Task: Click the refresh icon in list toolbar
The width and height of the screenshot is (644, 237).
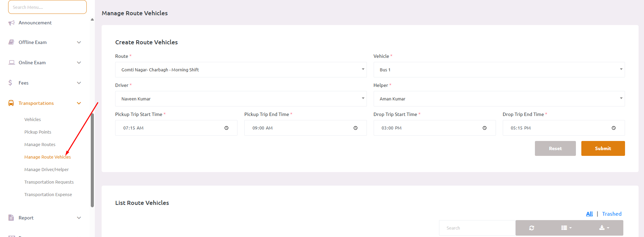Action: (x=532, y=228)
